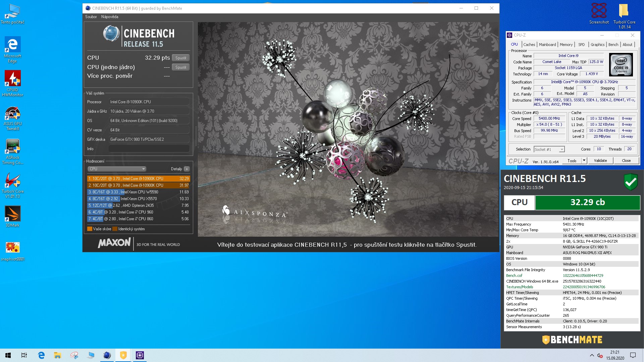644x362 pixels.
Task: Switch to Mainboard tab in CPU-Z
Action: pos(547,45)
